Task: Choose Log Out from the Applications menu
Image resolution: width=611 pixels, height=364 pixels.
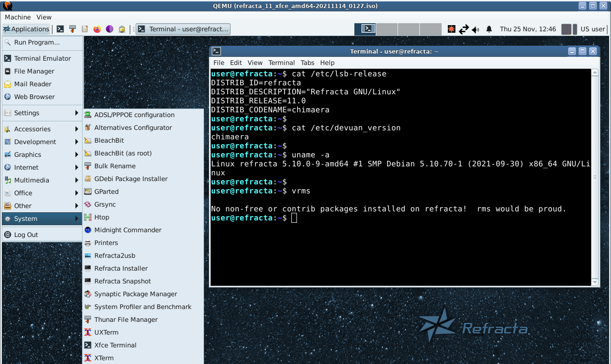Action: [42, 235]
